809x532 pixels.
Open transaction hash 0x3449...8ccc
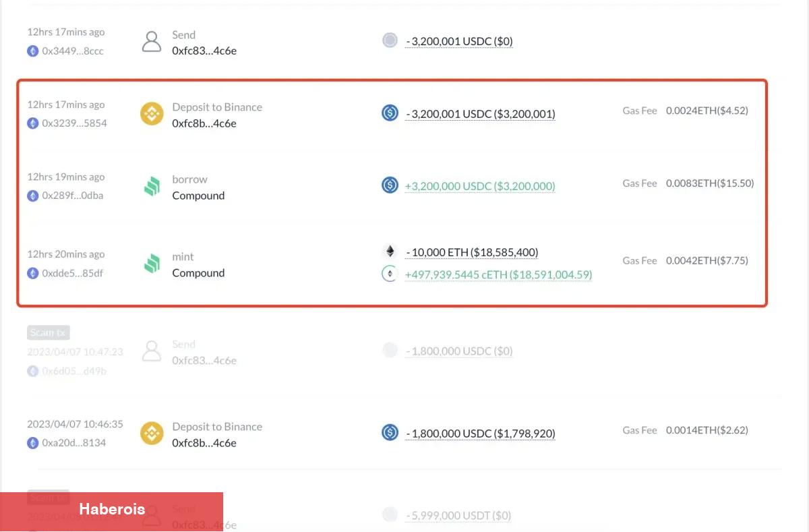click(73, 51)
